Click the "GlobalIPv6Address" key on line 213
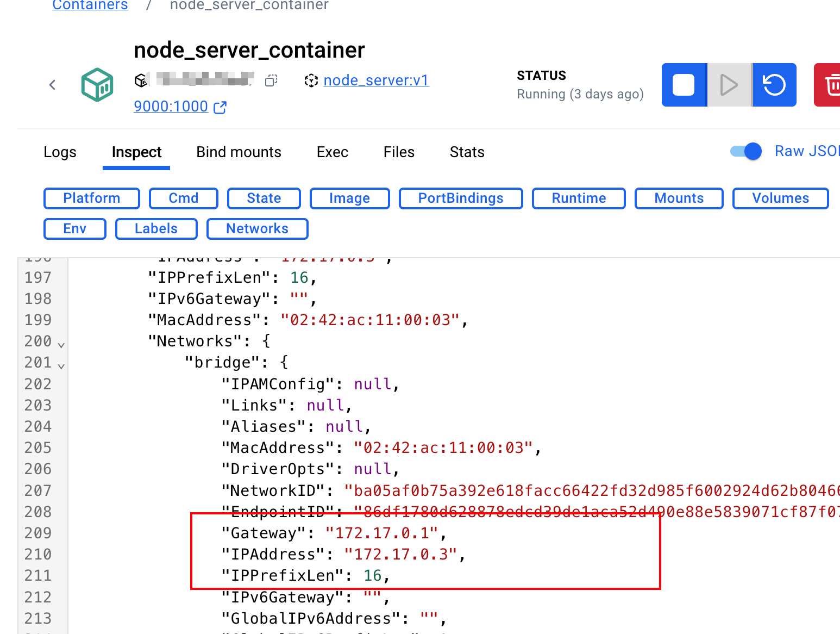 [x=310, y=619]
